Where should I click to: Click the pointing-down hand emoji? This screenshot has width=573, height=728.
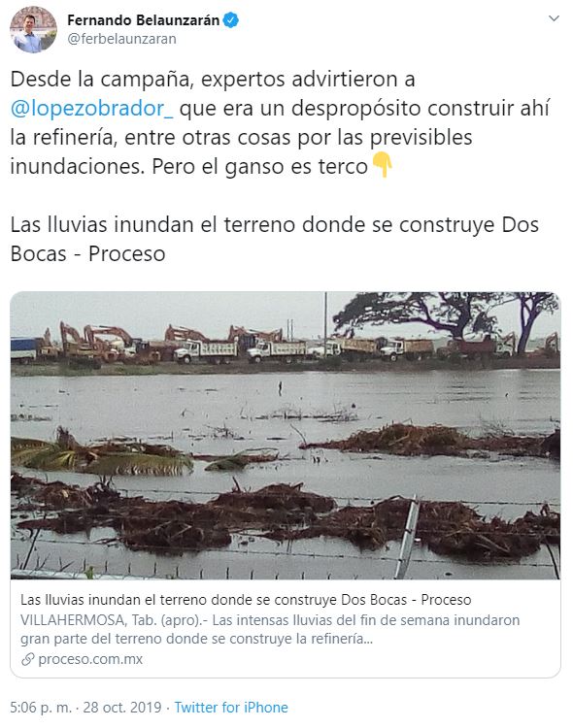(x=383, y=165)
